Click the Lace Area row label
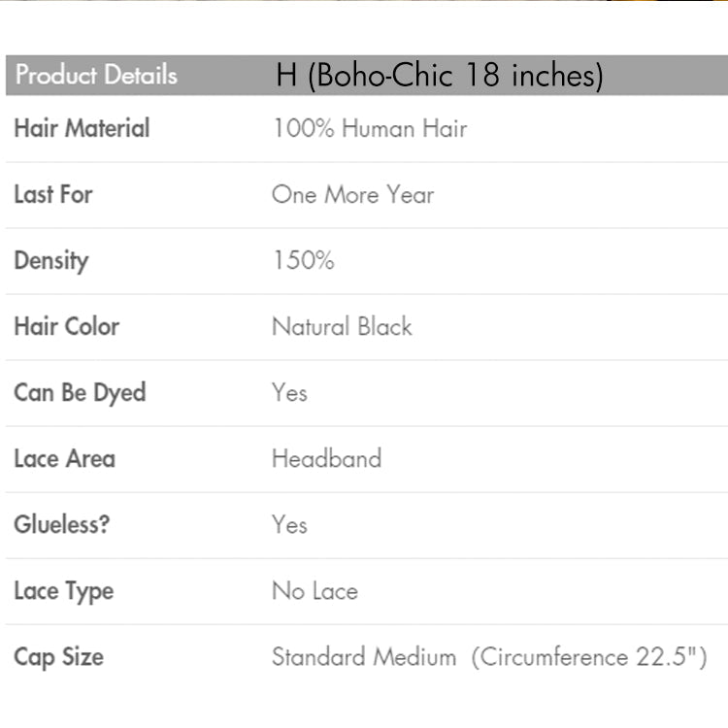 click(x=64, y=458)
